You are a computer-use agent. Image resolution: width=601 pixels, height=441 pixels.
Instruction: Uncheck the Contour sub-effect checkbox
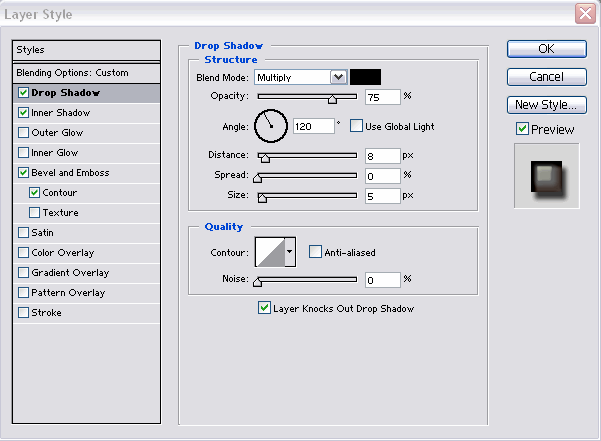click(34, 192)
